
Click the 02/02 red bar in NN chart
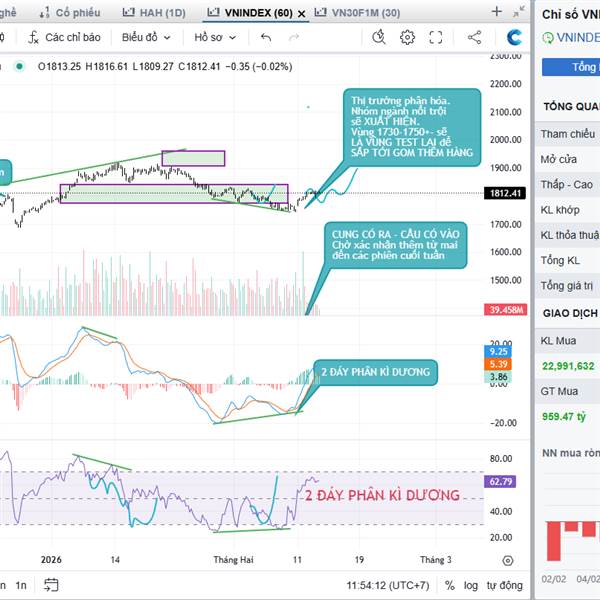tap(553, 541)
